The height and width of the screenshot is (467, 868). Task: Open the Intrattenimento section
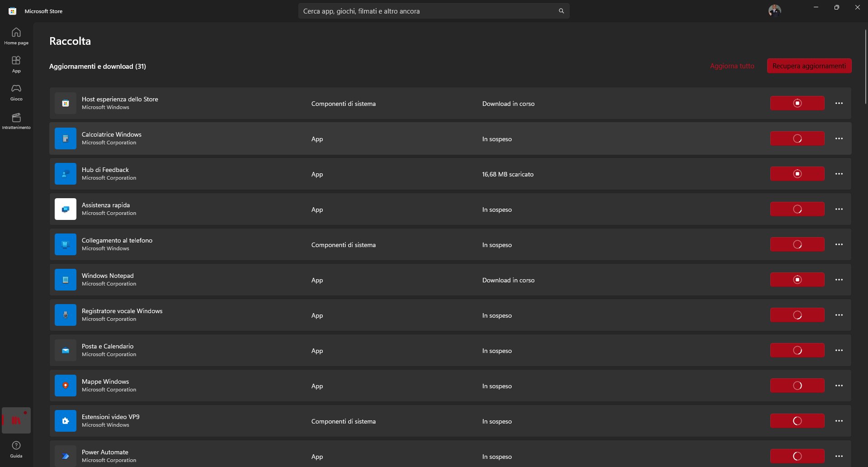[16, 121]
